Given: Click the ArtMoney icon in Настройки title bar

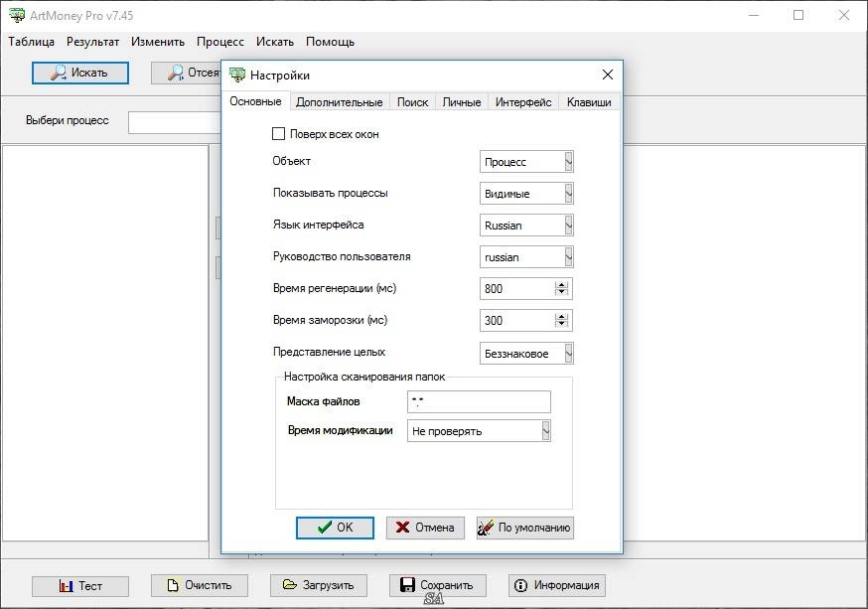Looking at the screenshot, I should (237, 75).
